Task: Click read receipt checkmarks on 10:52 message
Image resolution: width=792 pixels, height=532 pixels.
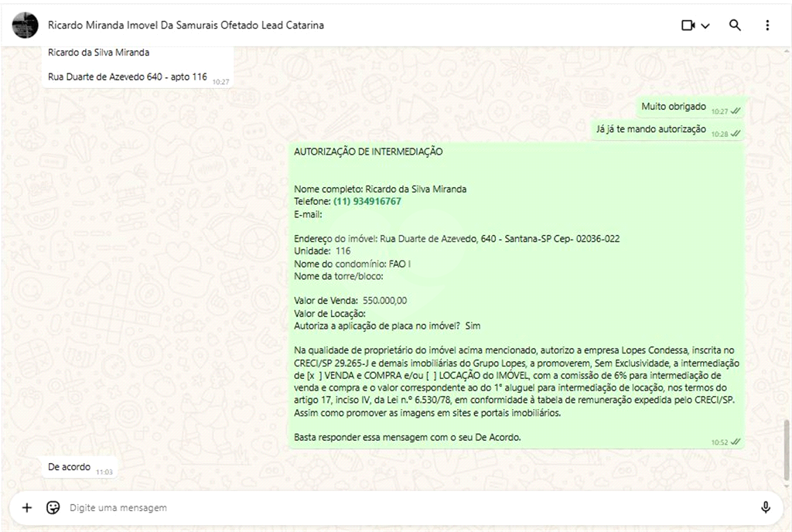Action: [736, 442]
